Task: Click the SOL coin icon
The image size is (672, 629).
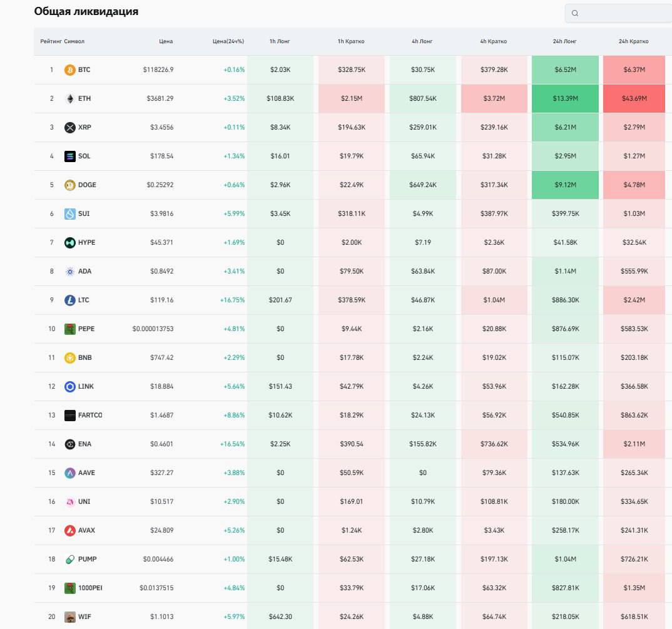Action: 70,156
